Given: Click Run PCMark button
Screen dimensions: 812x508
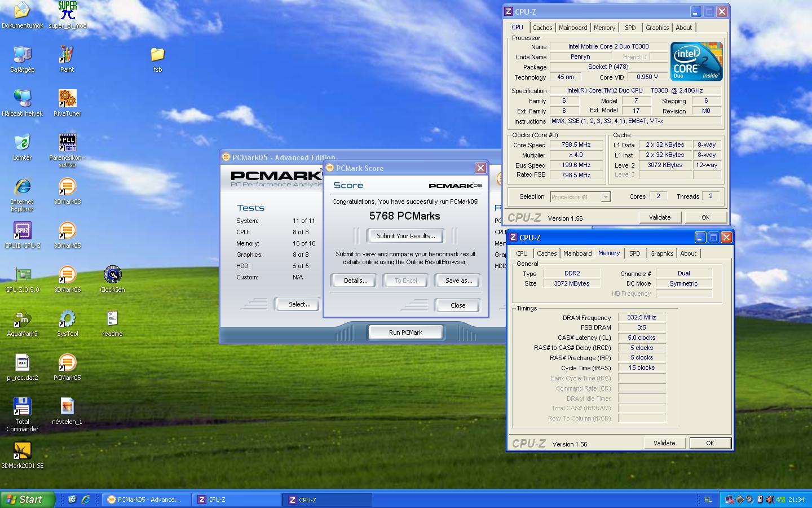Looking at the screenshot, I should 405,332.
